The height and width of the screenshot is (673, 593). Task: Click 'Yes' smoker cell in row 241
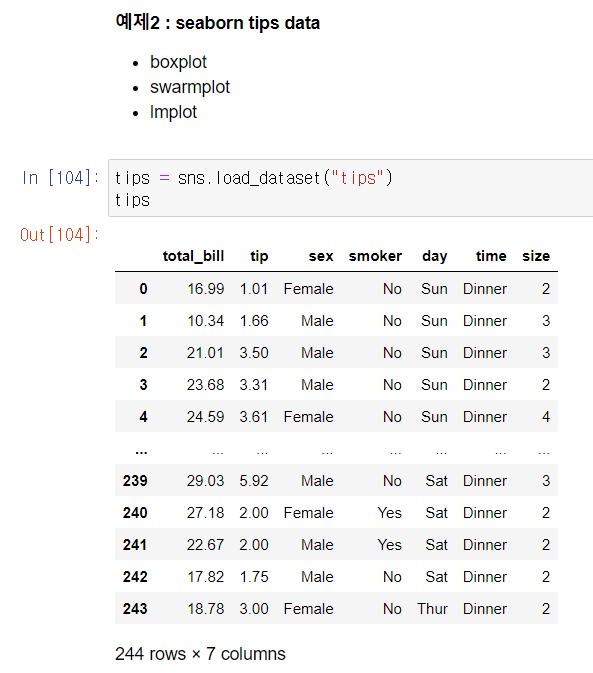point(390,545)
